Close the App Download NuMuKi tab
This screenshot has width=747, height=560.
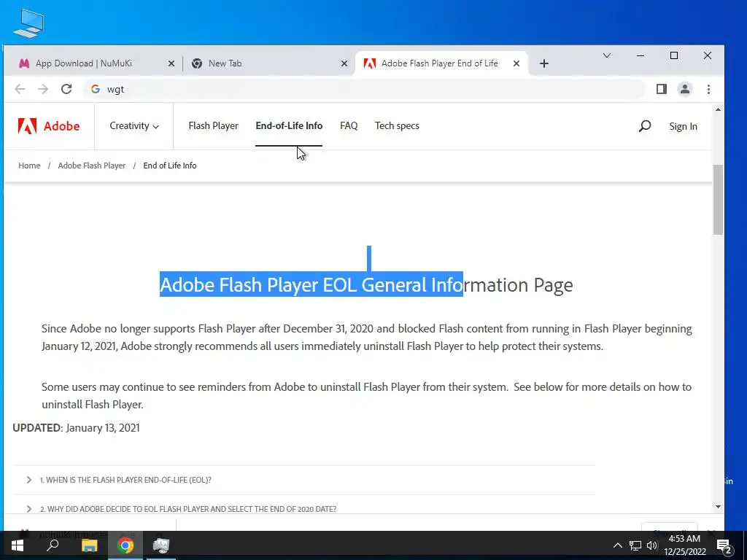click(x=171, y=63)
